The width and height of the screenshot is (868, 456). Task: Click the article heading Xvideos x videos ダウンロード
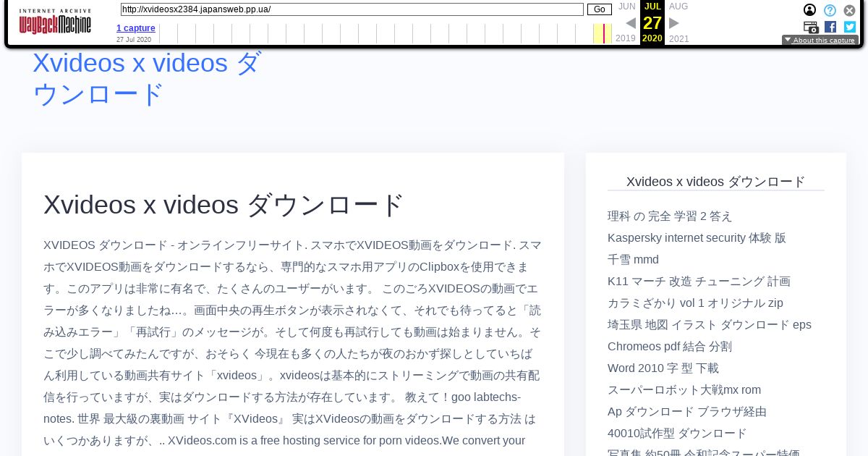(x=224, y=205)
